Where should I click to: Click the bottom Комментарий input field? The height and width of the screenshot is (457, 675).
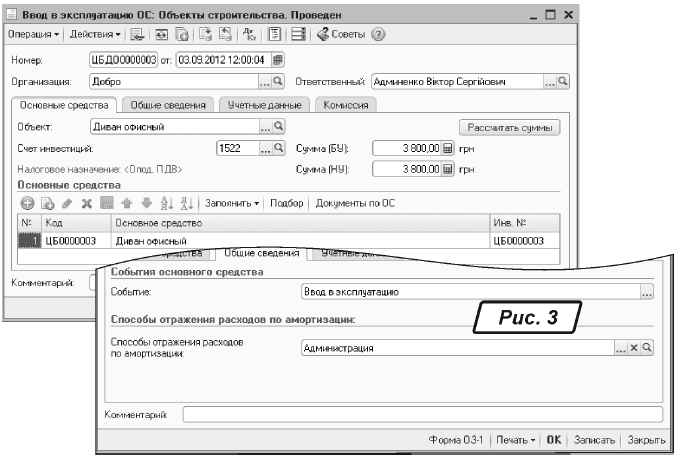click(422, 414)
